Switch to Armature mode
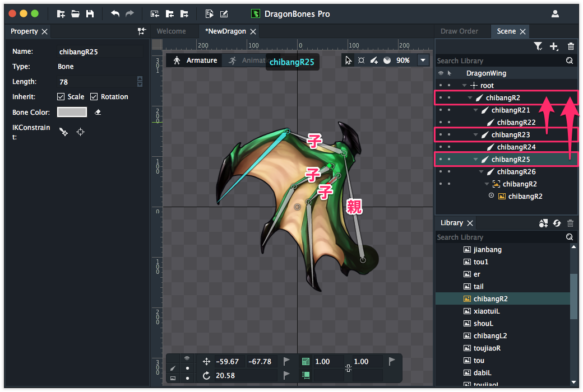This screenshot has width=583, height=392. (195, 60)
